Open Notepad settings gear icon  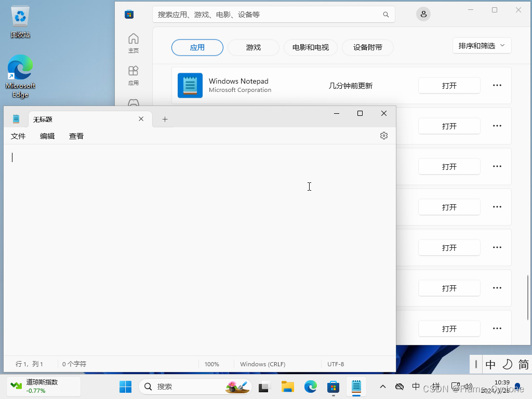point(384,136)
